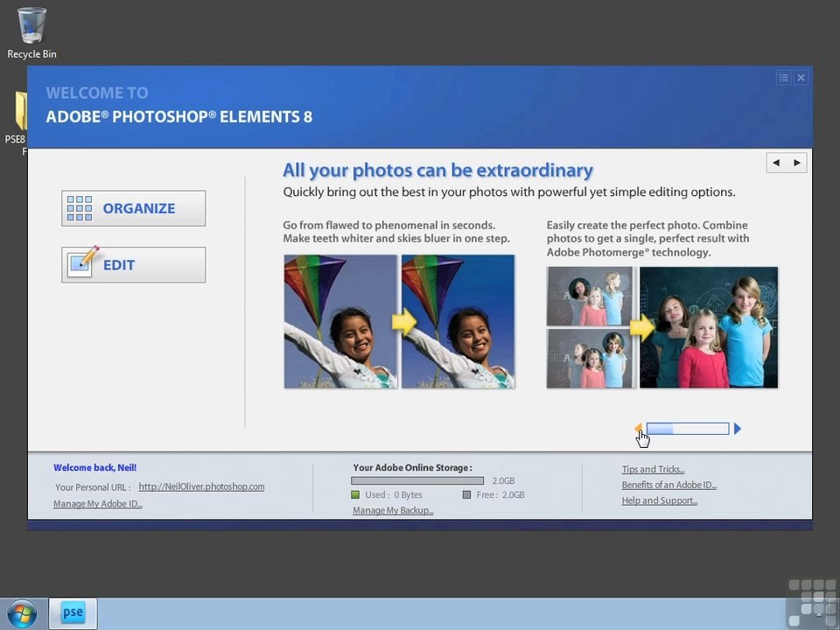Viewport: 840px width, 630px height.
Task: Click the blue right arrow of slide progress bar
Action: pyautogui.click(x=738, y=429)
